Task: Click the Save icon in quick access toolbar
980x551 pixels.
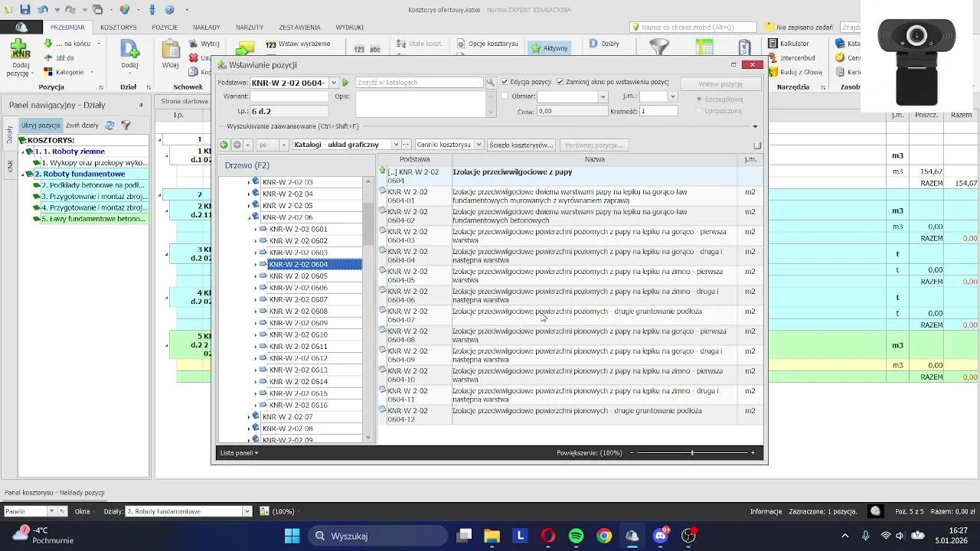Action: (x=25, y=9)
